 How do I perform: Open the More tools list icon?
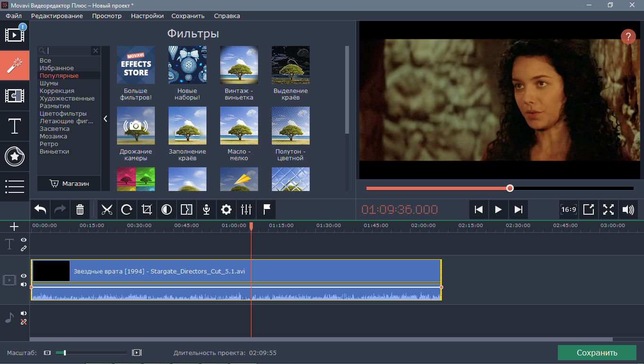[15, 186]
